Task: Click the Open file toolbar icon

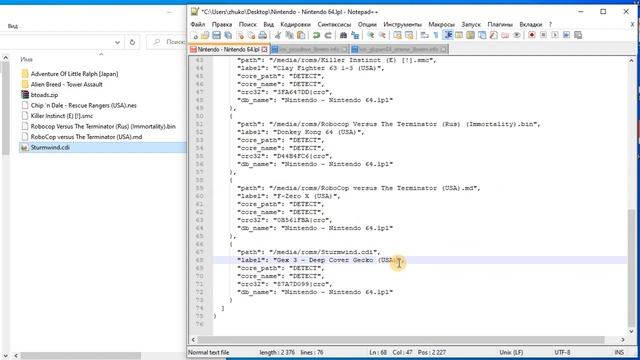Action: pos(205,36)
